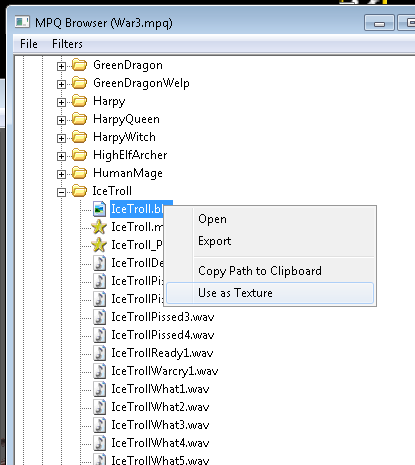Open the File menu

(29, 44)
